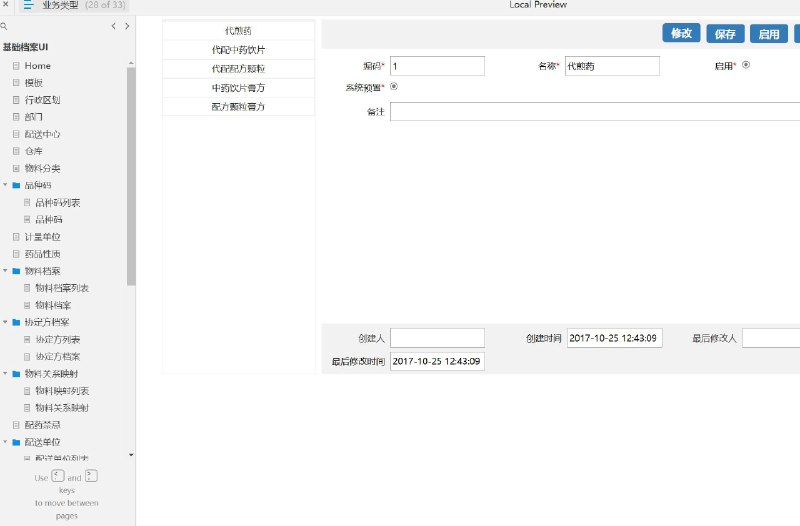Go to previous page with left arrow
Image resolution: width=800 pixels, height=526 pixels.
113,26
